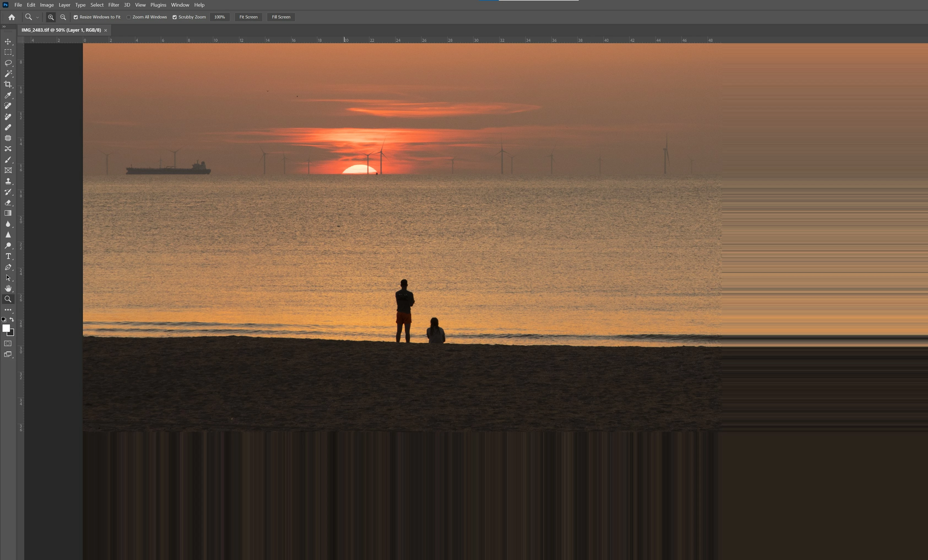Image resolution: width=928 pixels, height=560 pixels.
Task: Select the Eyedropper tool
Action: click(x=8, y=95)
